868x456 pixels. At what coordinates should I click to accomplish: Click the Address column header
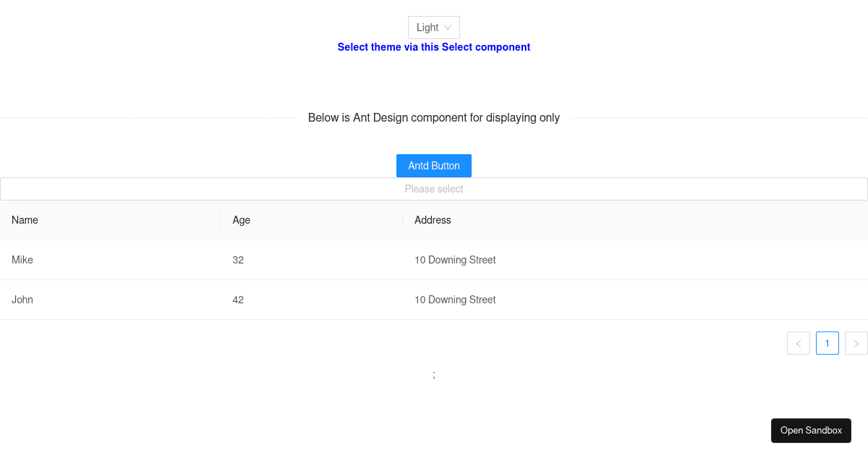tap(635, 220)
